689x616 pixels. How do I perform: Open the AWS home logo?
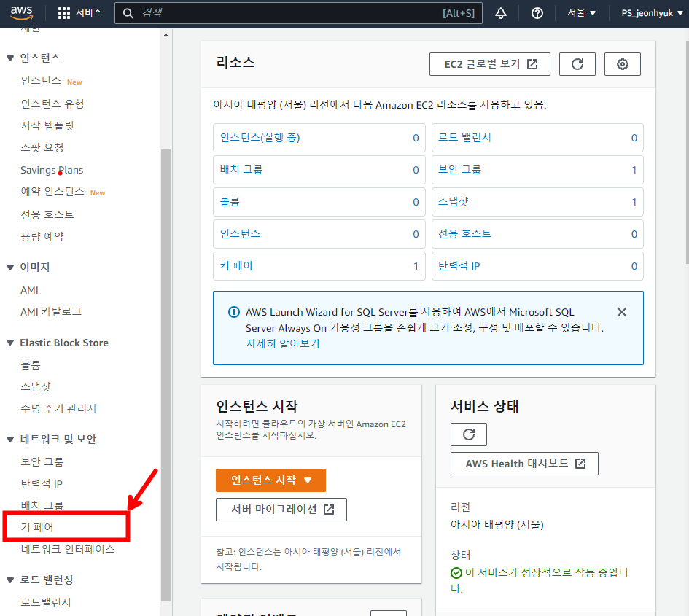tap(22, 12)
